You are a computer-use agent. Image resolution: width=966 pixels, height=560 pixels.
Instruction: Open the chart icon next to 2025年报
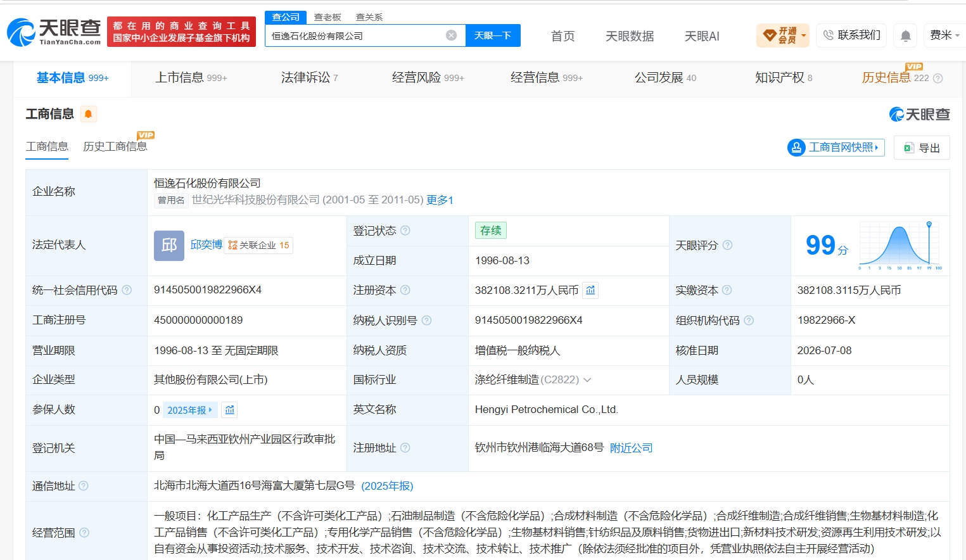(x=230, y=410)
